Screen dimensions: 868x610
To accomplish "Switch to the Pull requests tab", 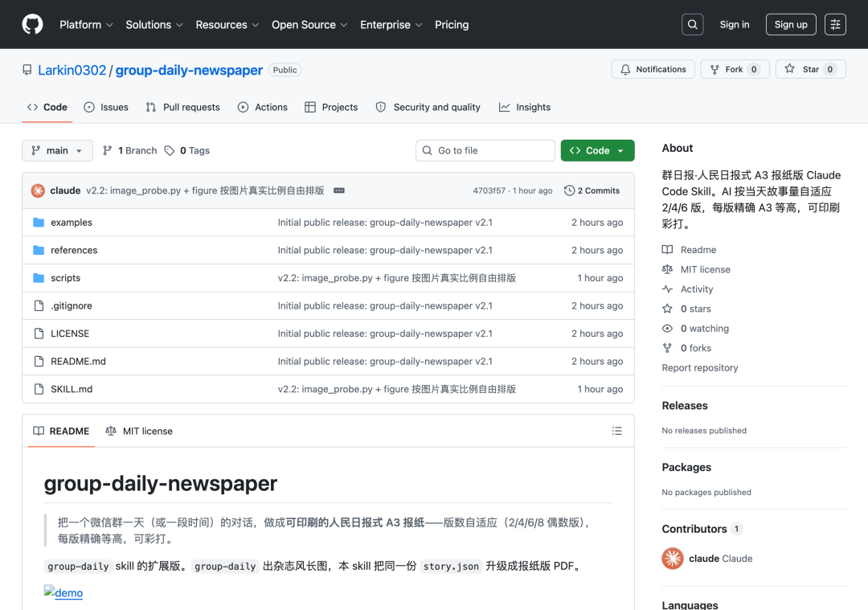I will [x=182, y=108].
